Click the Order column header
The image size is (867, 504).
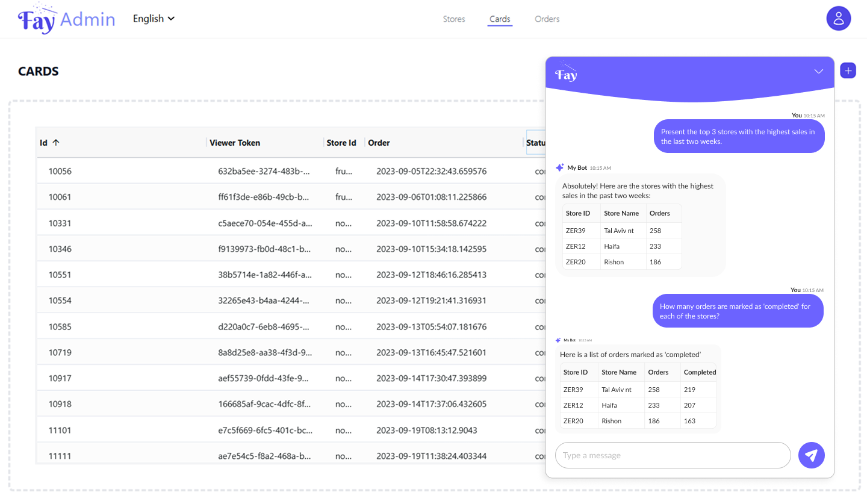[379, 143]
